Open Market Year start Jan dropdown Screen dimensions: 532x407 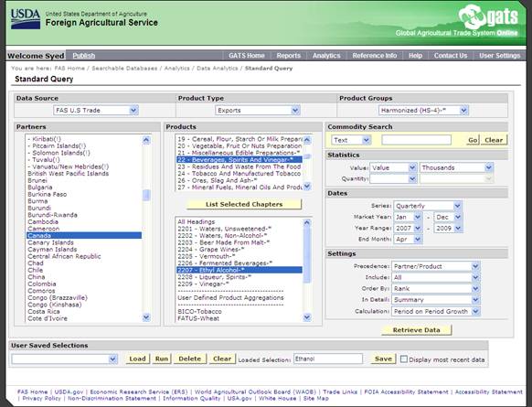(x=408, y=217)
